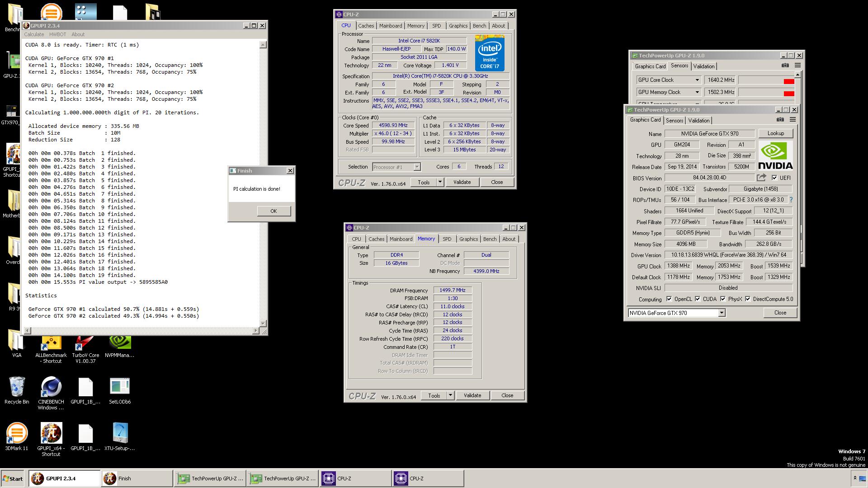Select the first TechPowerUp GPU-Z taskbar item

(210, 479)
